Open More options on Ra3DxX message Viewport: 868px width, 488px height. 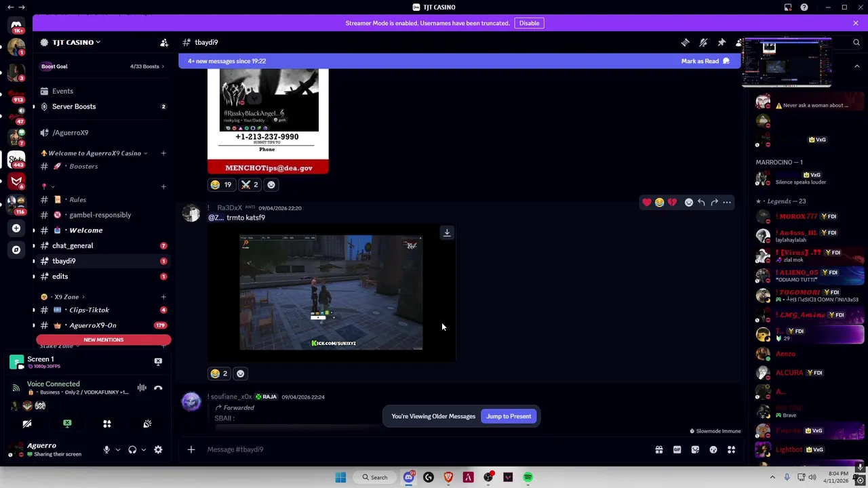[727, 202]
